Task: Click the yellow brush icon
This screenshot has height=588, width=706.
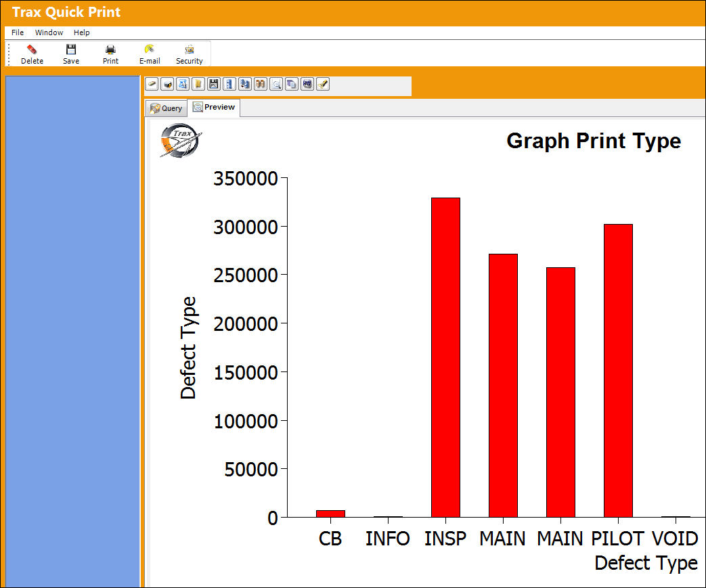Action: point(322,84)
